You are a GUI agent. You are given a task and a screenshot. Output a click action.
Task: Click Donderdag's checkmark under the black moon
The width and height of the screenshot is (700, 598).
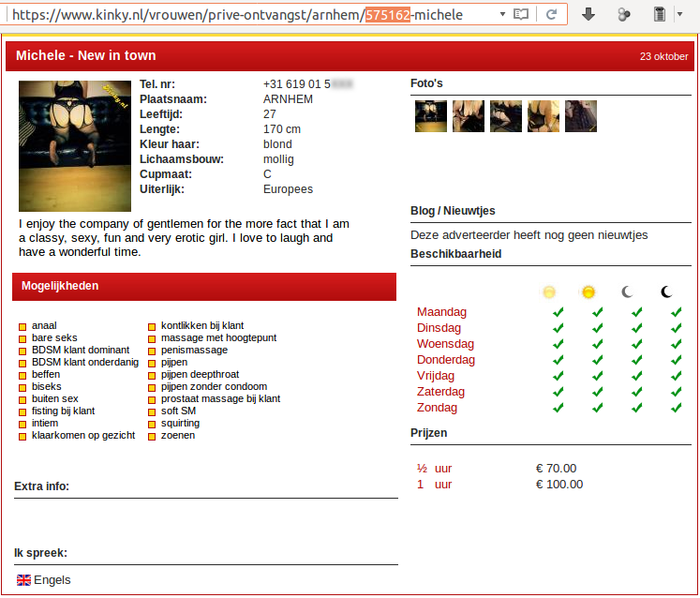676,360
